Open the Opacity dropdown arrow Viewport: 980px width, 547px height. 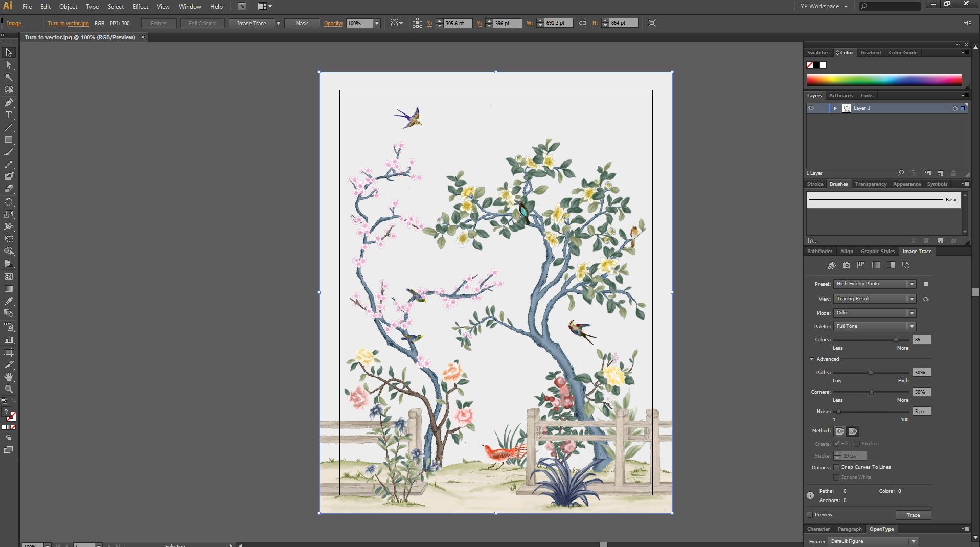[x=377, y=24]
